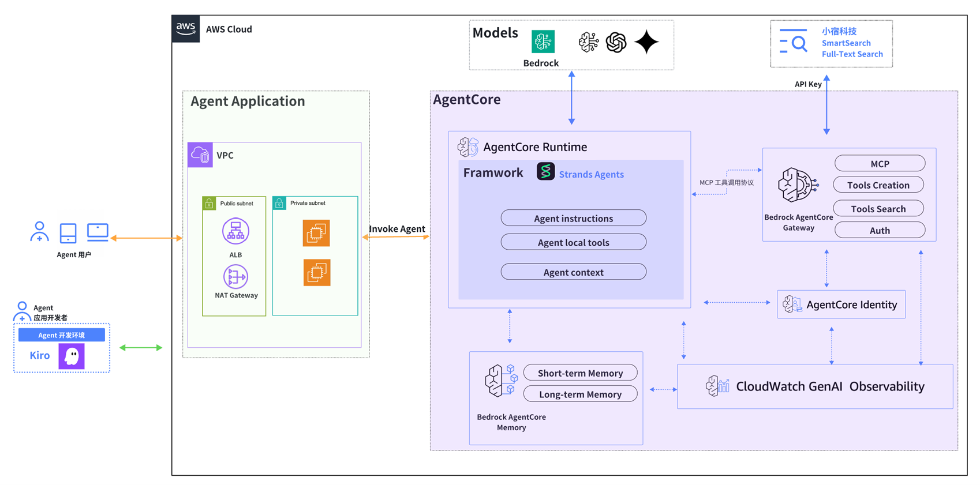The image size is (980, 485).
Task: Click the ALB load balancer icon
Action: 235,231
